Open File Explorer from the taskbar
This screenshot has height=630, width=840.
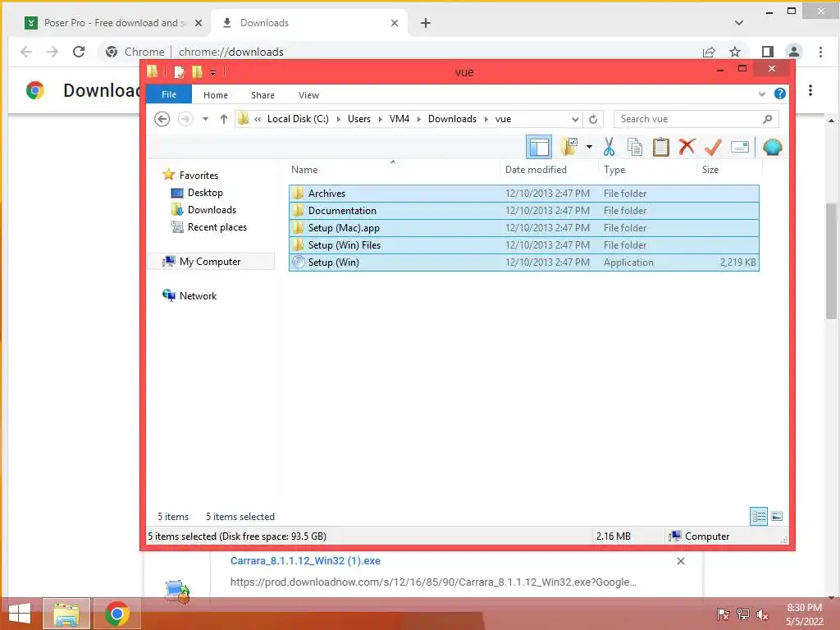(x=66, y=614)
